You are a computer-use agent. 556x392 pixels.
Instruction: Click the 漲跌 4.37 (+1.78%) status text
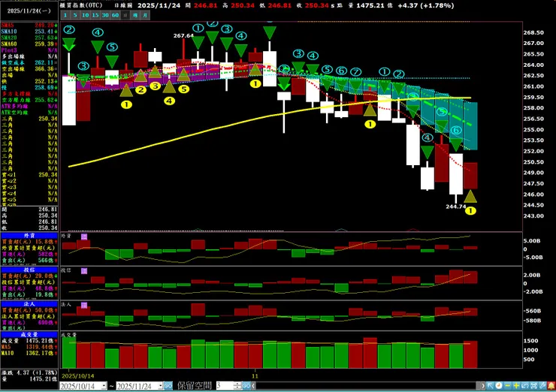(x=29, y=373)
